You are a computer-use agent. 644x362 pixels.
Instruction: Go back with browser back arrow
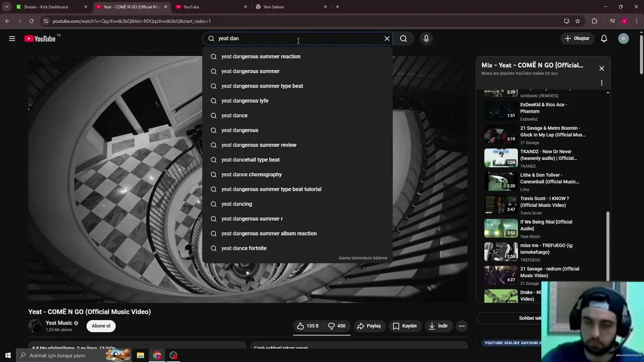click(x=7, y=21)
